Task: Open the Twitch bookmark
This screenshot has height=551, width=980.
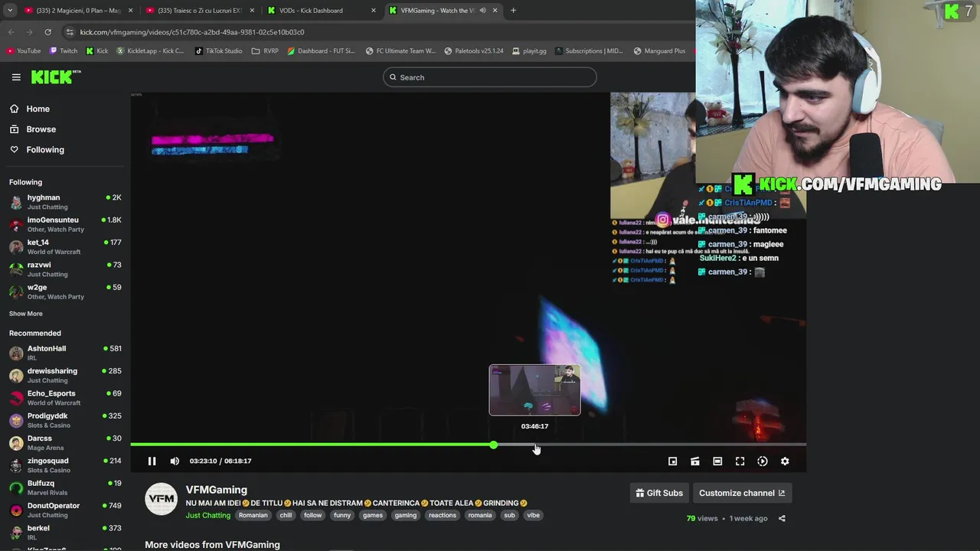Action: 64,51
